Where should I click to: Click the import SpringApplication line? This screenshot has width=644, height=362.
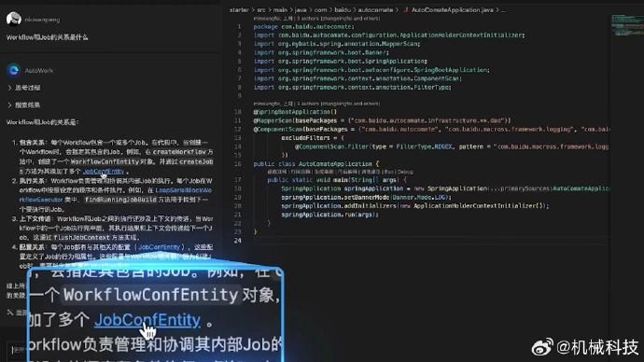pos(341,62)
